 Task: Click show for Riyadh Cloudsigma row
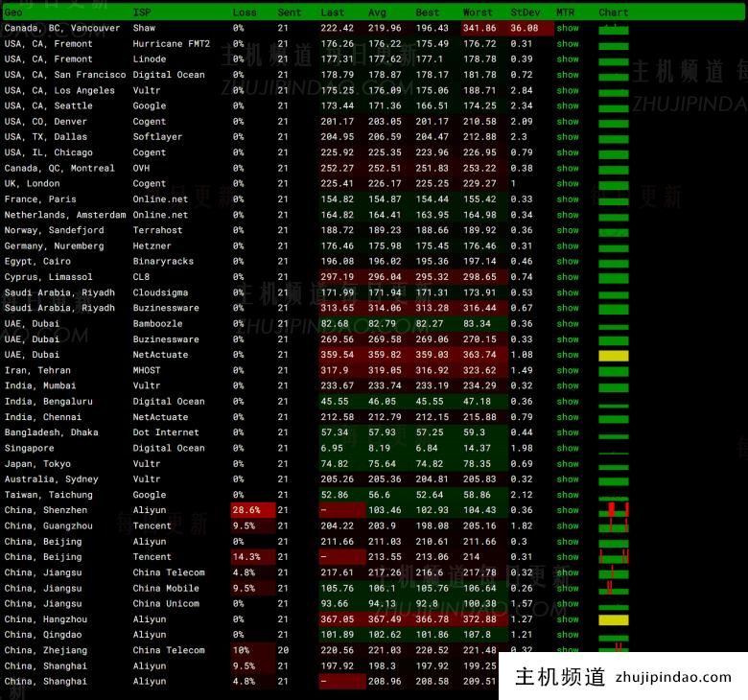(x=567, y=293)
